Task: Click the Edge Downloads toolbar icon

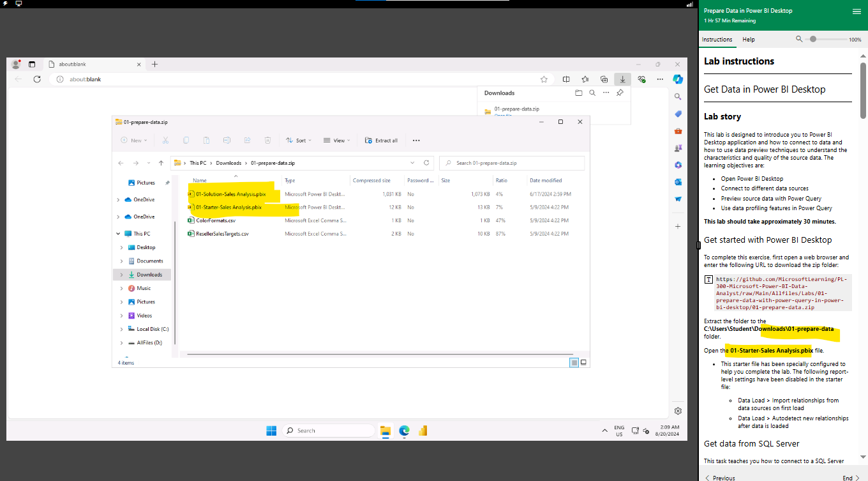Action: click(622, 79)
